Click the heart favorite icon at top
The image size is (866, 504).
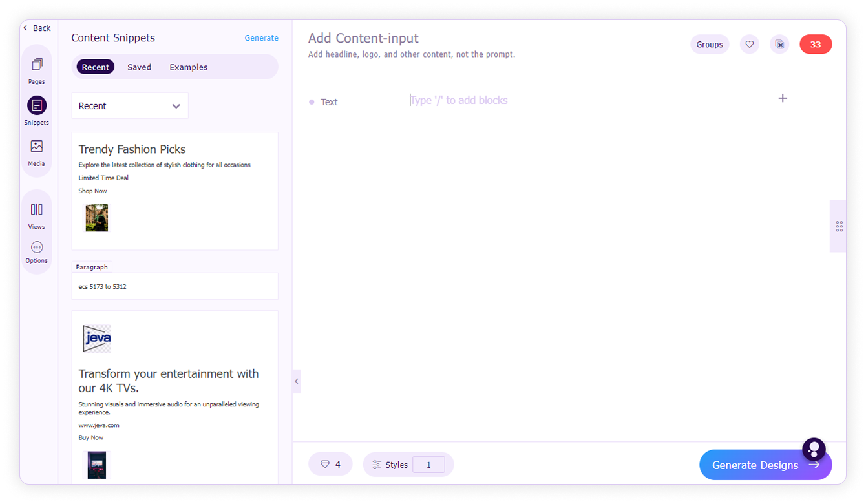click(750, 45)
